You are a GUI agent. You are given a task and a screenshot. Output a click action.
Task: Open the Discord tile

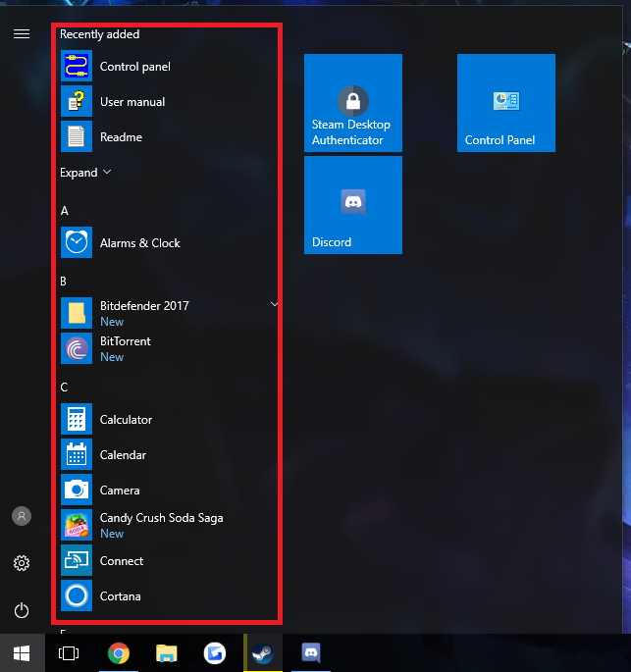[x=353, y=205]
